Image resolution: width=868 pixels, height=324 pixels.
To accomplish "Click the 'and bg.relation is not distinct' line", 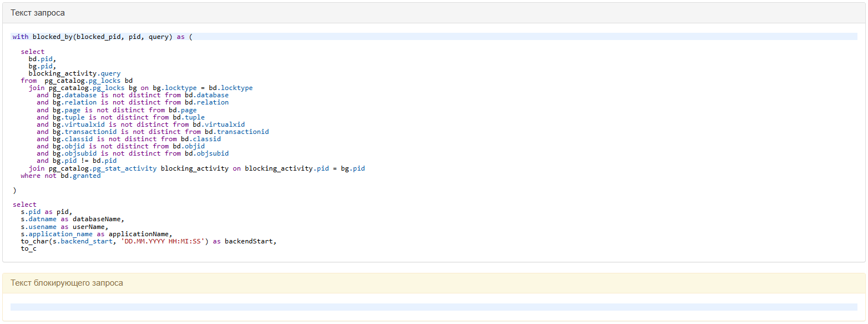I will pos(133,102).
